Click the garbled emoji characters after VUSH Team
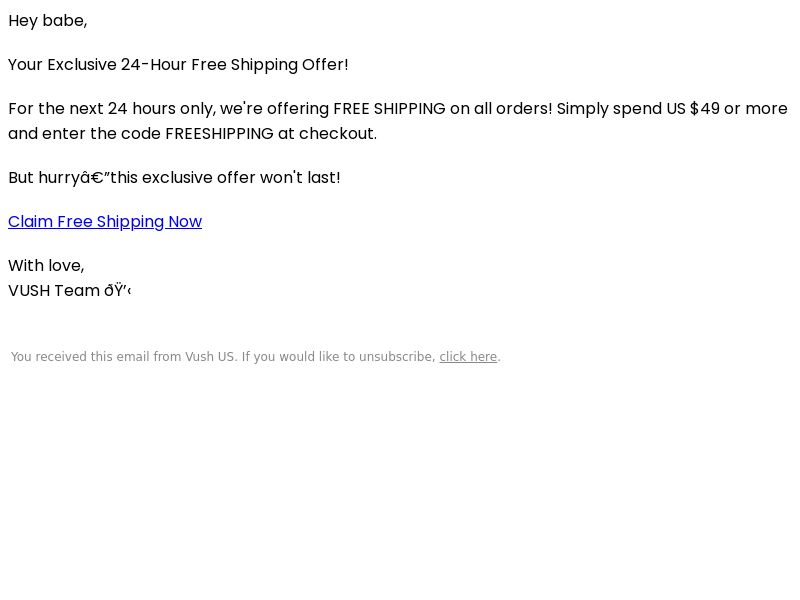Image resolution: width=800 pixels, height=600 pixels. (118, 291)
